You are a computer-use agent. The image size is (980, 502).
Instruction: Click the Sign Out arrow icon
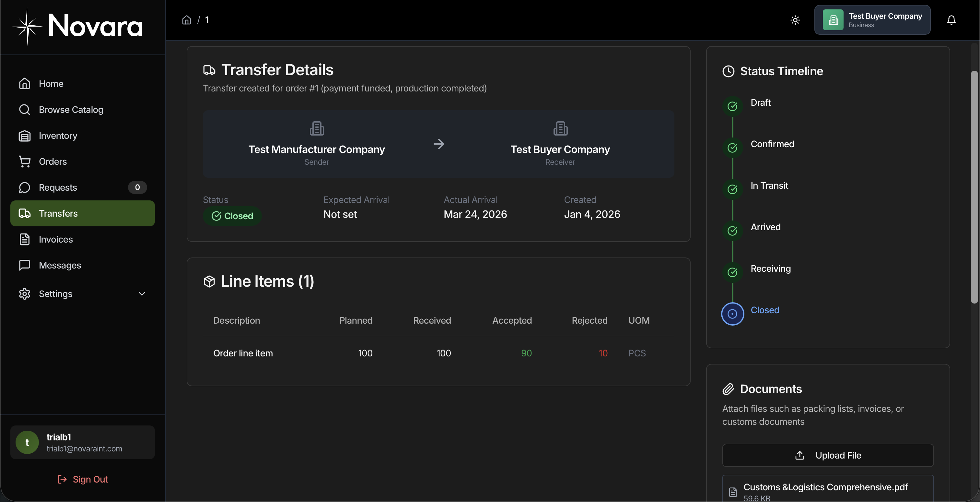[62, 479]
